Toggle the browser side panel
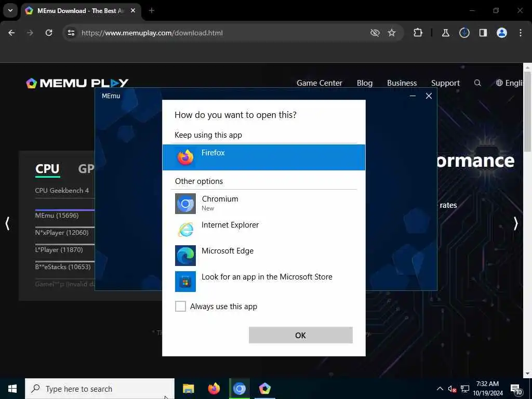 (483, 33)
